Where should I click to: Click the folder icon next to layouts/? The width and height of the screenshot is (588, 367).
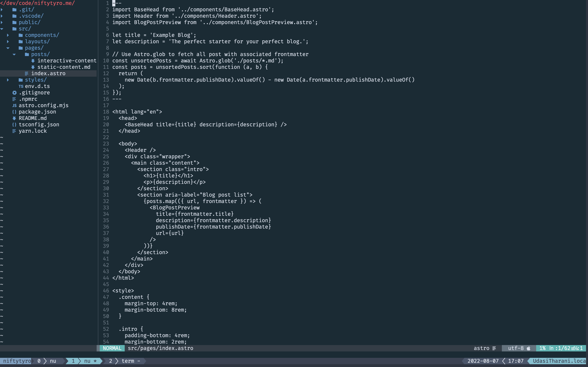(21, 41)
